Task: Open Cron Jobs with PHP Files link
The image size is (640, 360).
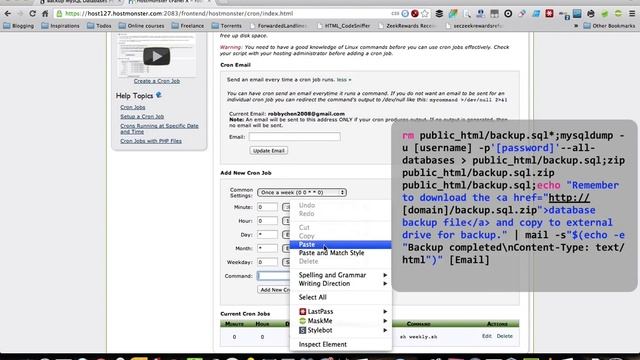Action: (x=151, y=141)
